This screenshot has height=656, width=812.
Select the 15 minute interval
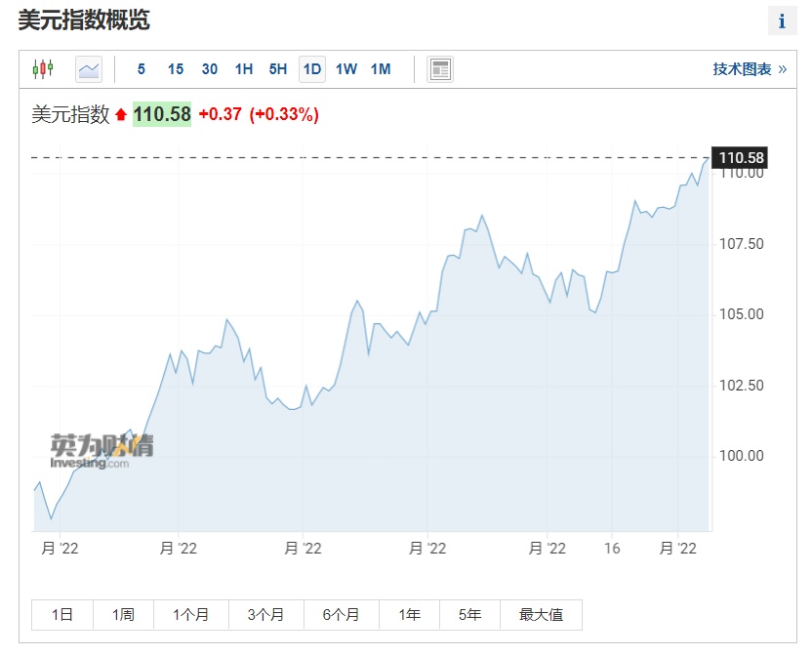(176, 69)
